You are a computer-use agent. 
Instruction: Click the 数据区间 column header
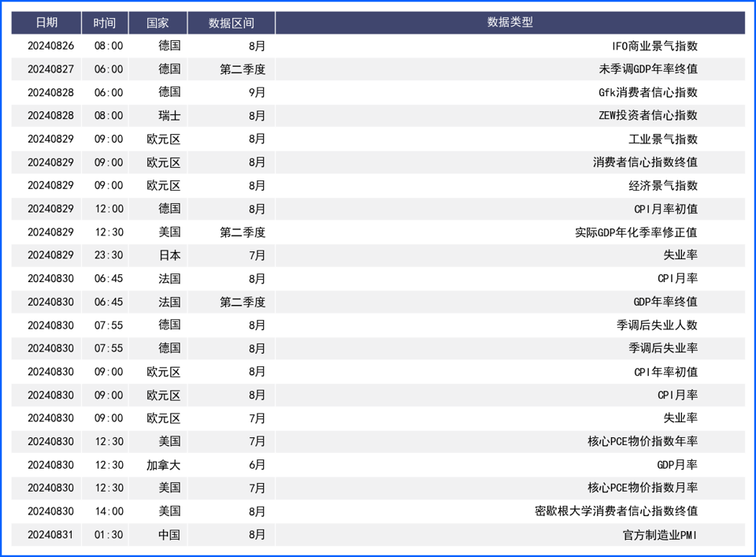(x=231, y=23)
